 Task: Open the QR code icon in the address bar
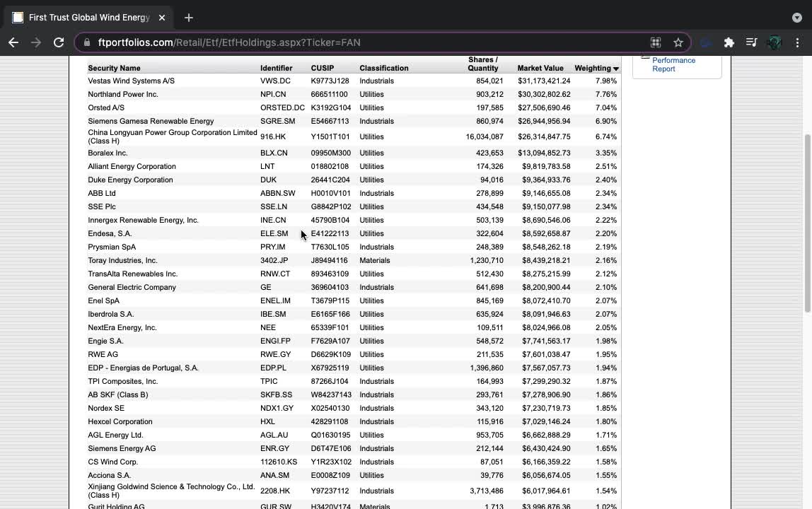pyautogui.click(x=656, y=42)
